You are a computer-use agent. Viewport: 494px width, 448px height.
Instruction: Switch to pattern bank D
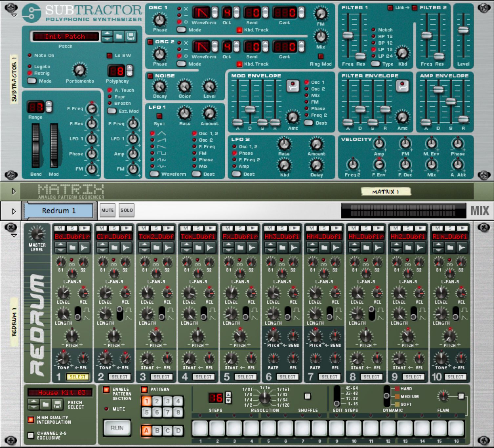click(x=178, y=431)
